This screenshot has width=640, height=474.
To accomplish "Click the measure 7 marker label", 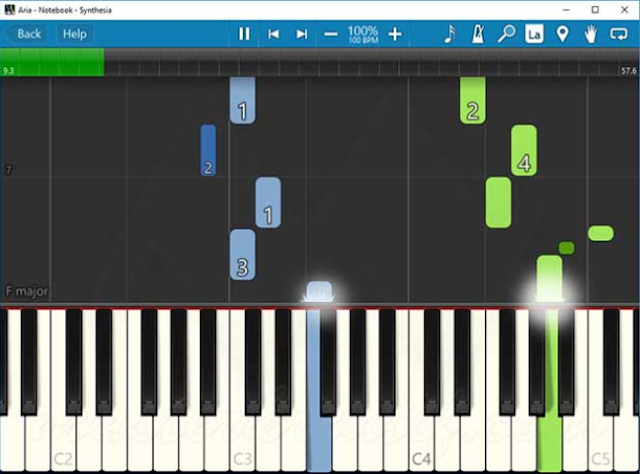I will click(x=9, y=170).
